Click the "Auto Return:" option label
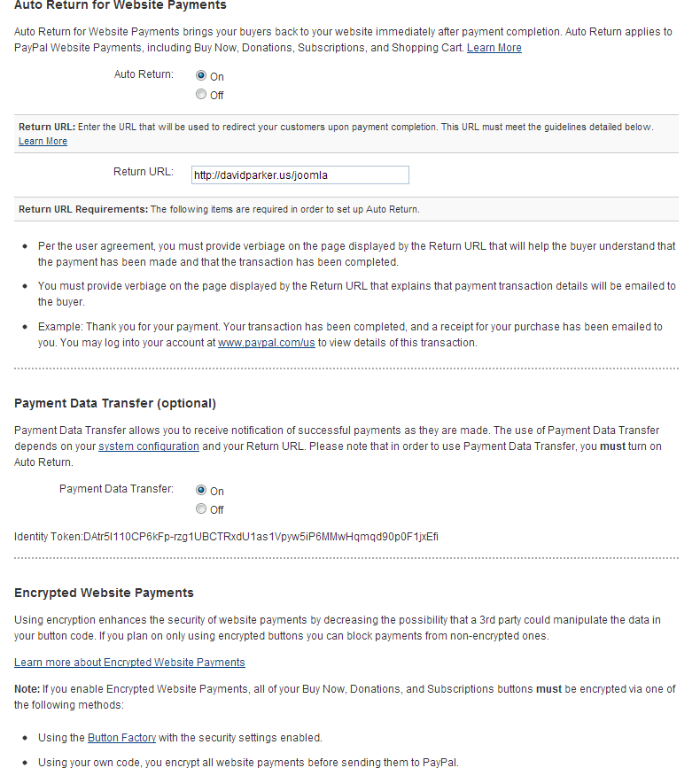Viewport: 700px width, 768px height. click(144, 74)
